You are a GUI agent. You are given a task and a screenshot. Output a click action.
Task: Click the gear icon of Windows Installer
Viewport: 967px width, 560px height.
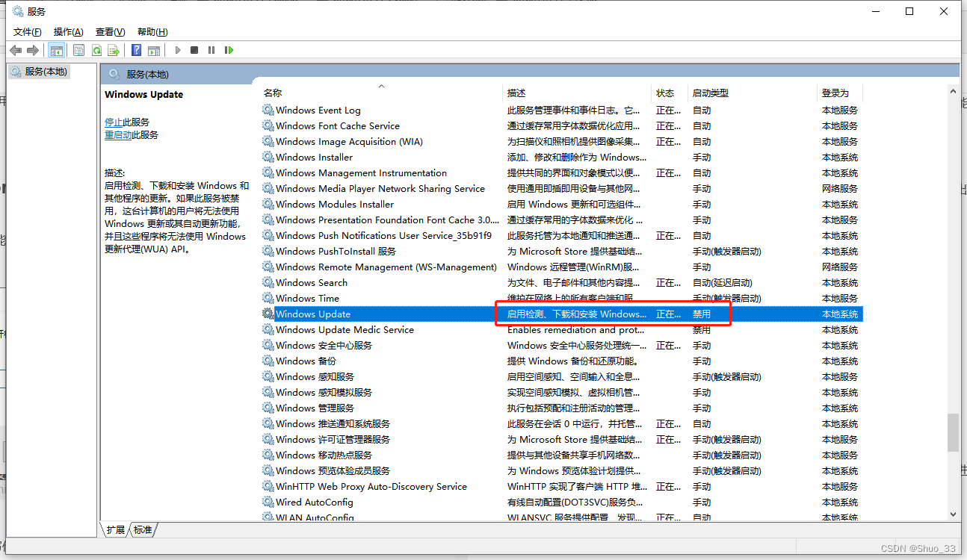click(268, 157)
